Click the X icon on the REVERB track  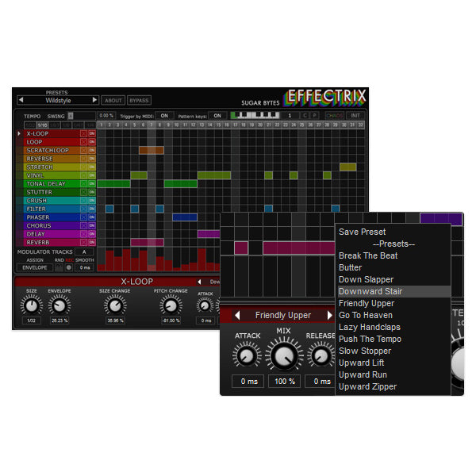pyautogui.click(x=83, y=242)
